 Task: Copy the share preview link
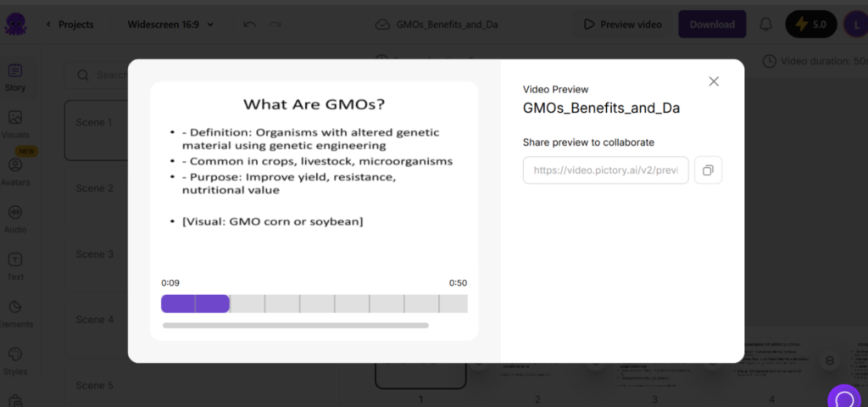tap(708, 170)
